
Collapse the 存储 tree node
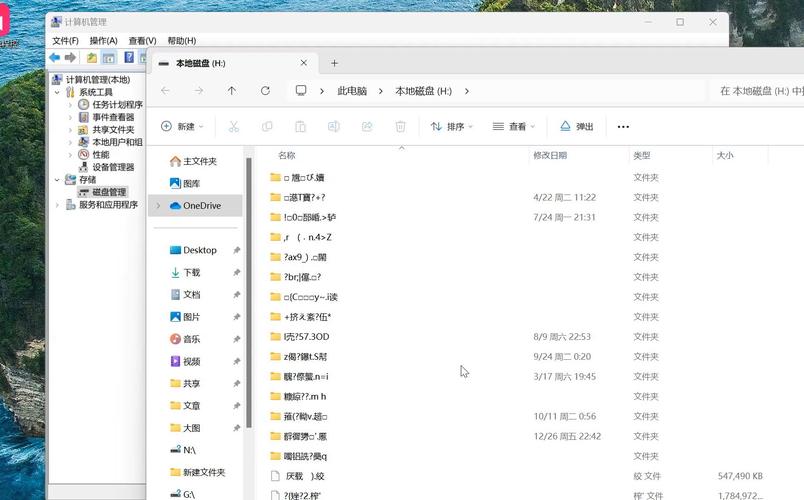tap(57, 179)
